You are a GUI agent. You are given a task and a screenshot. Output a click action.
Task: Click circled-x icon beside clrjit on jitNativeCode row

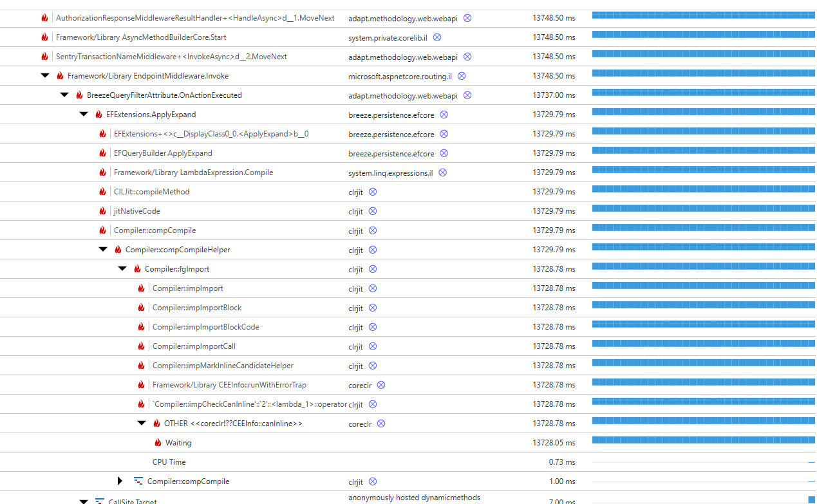click(x=373, y=211)
